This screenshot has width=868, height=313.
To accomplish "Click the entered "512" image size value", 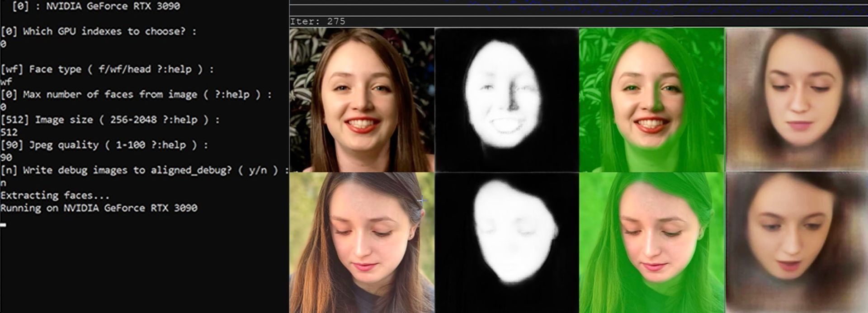I will coord(9,132).
